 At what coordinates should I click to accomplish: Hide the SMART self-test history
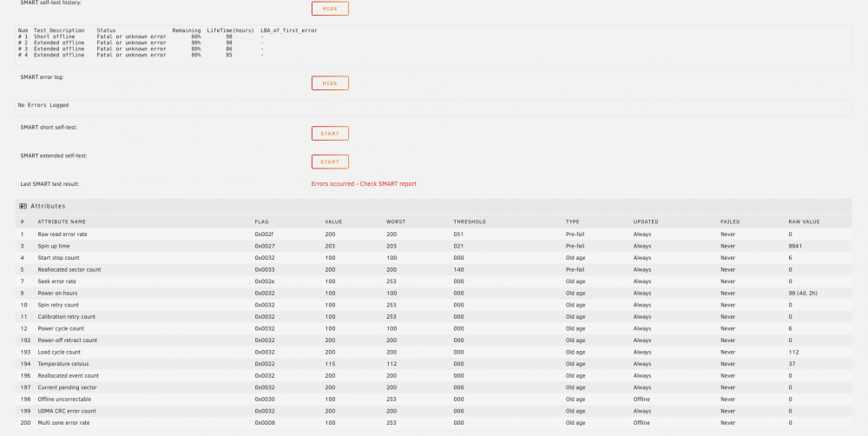pyautogui.click(x=330, y=9)
